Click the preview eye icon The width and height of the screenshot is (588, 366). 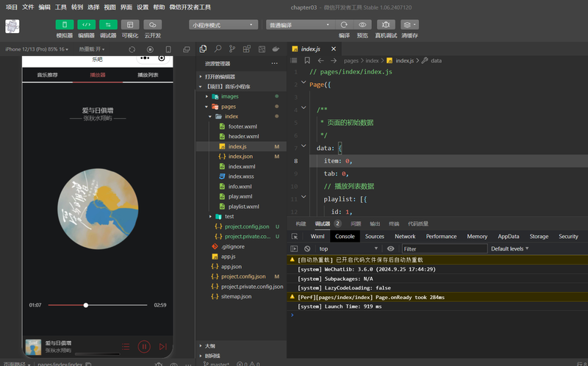tap(362, 25)
